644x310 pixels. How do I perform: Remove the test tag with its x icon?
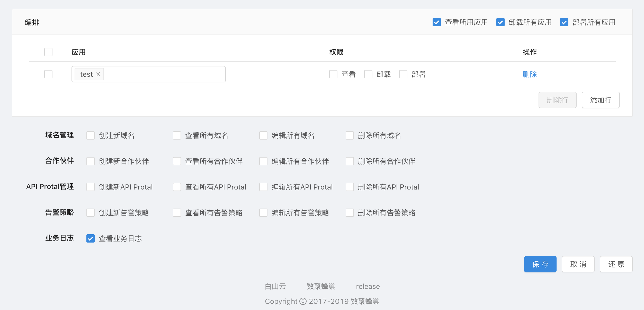coord(98,74)
